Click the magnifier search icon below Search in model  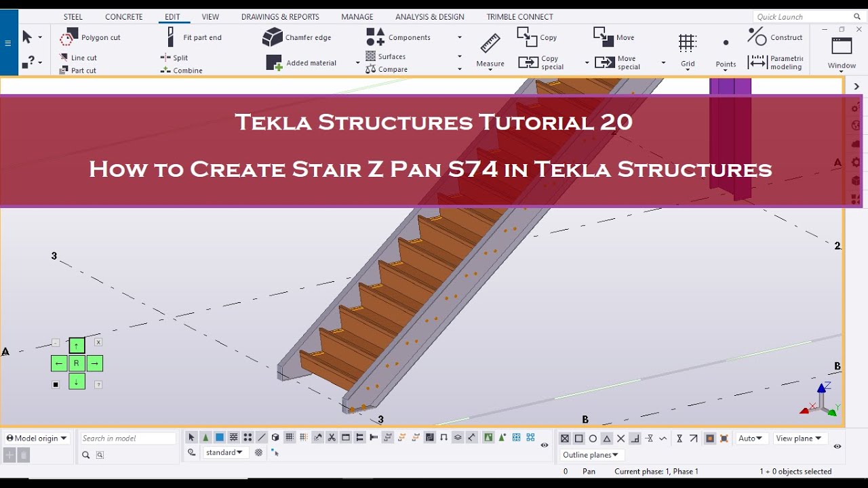(86, 455)
